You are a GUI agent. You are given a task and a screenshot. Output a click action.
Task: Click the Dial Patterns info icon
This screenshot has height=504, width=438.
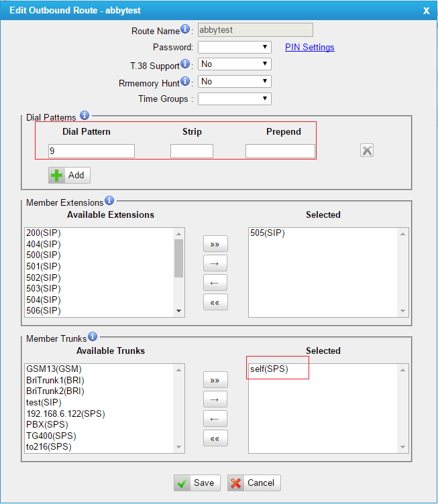[85, 115]
